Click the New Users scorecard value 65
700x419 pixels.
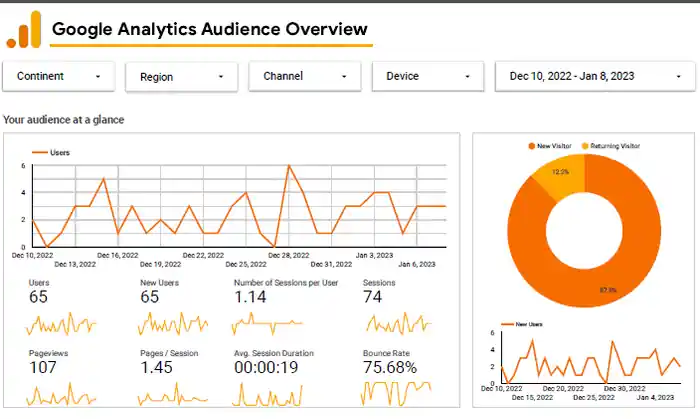pos(150,297)
